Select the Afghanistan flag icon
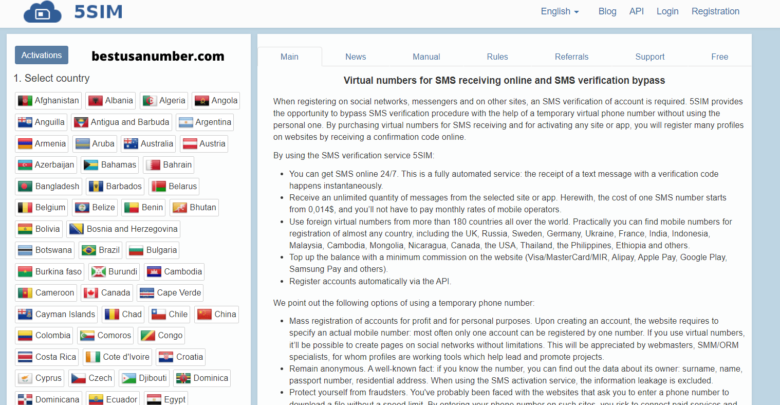780x405 pixels. point(25,101)
